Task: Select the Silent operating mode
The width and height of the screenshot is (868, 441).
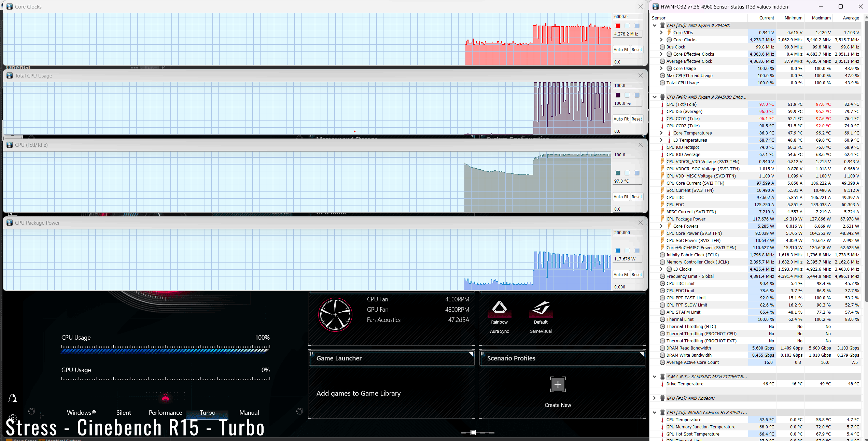Action: pyautogui.click(x=123, y=413)
